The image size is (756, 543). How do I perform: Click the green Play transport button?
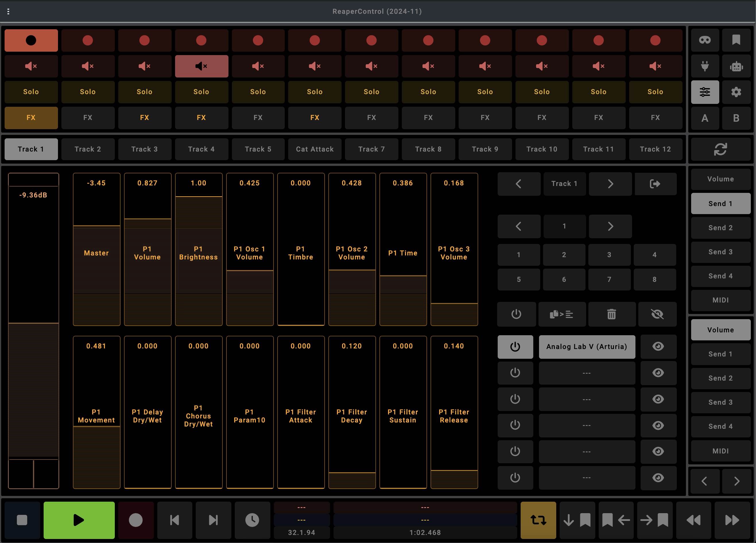coord(79,520)
